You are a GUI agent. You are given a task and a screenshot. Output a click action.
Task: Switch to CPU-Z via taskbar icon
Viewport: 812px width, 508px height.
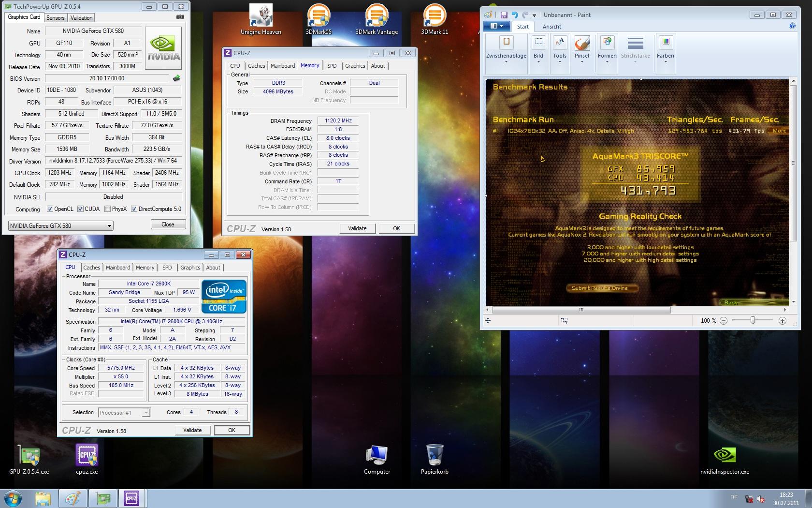coord(131,498)
